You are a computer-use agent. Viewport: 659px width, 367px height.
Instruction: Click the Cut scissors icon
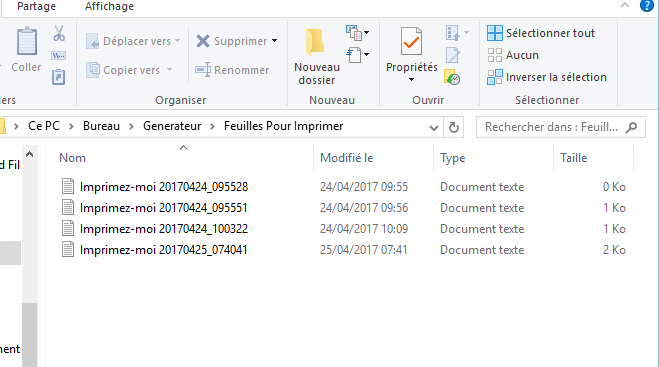tap(59, 33)
